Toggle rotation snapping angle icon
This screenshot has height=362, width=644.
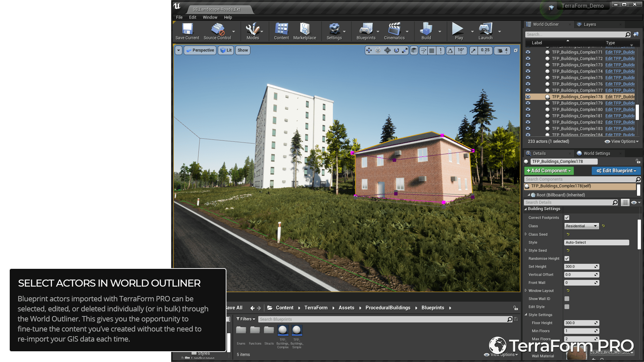450,50
